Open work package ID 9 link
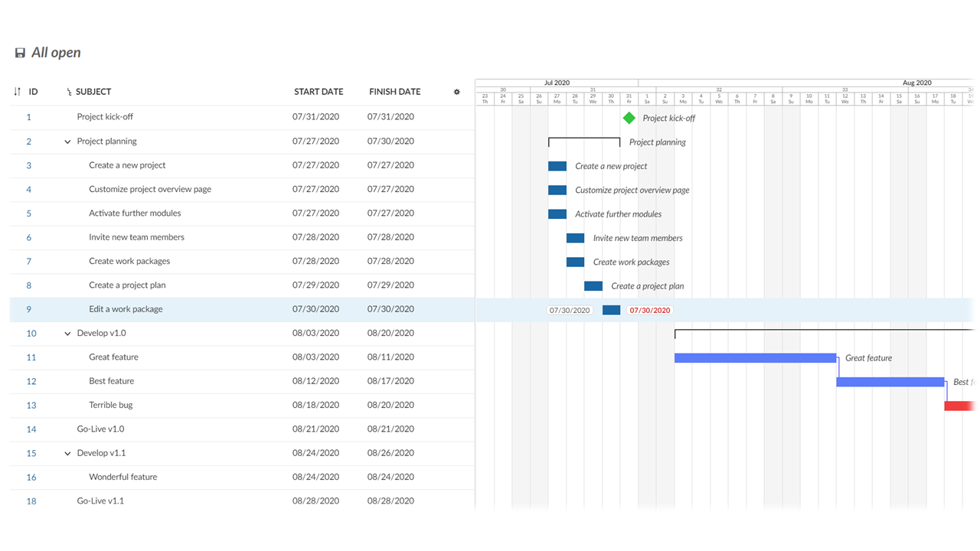This screenshot has height=551, width=980. (29, 309)
